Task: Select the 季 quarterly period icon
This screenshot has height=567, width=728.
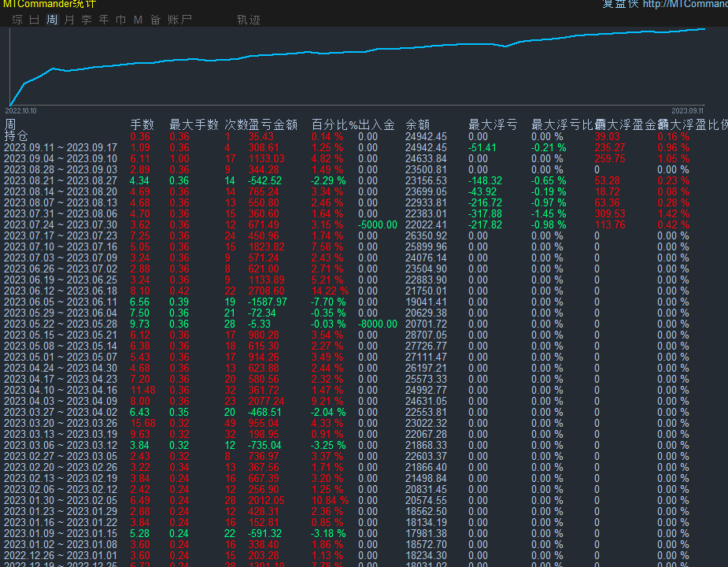Action: click(x=86, y=20)
